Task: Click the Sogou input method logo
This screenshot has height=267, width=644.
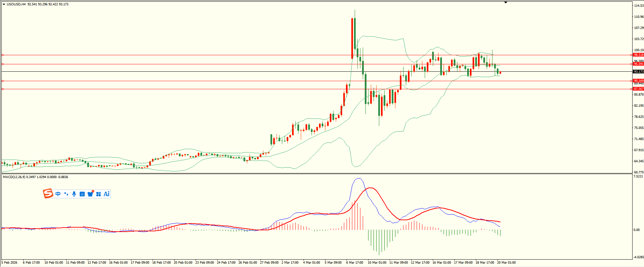Action: point(48,194)
